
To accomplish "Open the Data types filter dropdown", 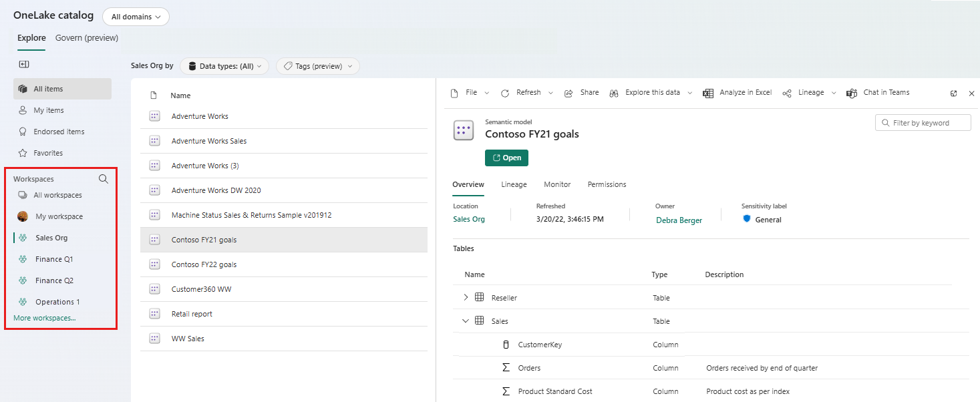I will [x=224, y=66].
